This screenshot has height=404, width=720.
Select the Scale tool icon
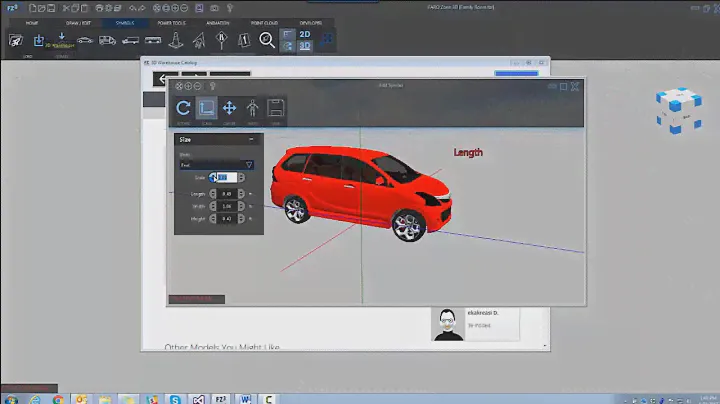pos(206,108)
